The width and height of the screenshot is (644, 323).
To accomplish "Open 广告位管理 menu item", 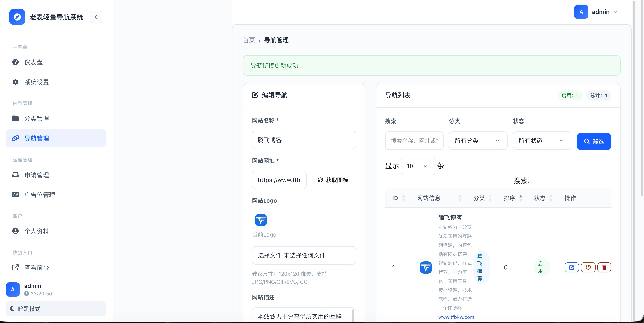I will [x=55, y=195].
